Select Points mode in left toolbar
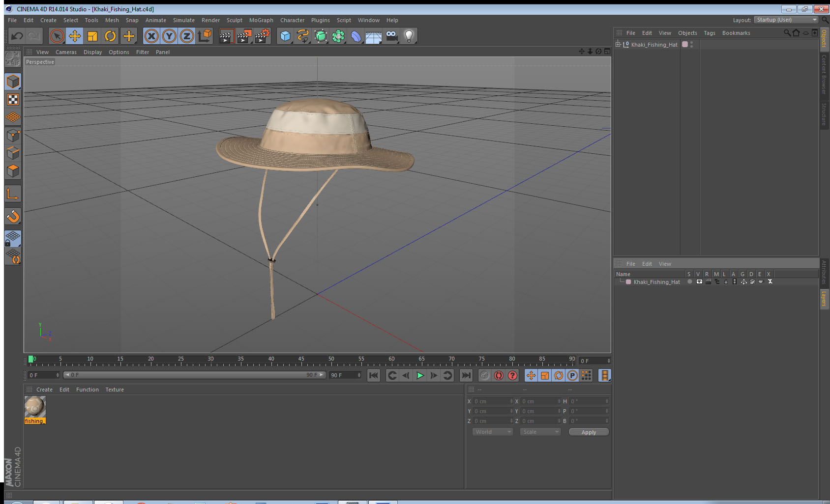This screenshot has width=830, height=504. pos(13,135)
